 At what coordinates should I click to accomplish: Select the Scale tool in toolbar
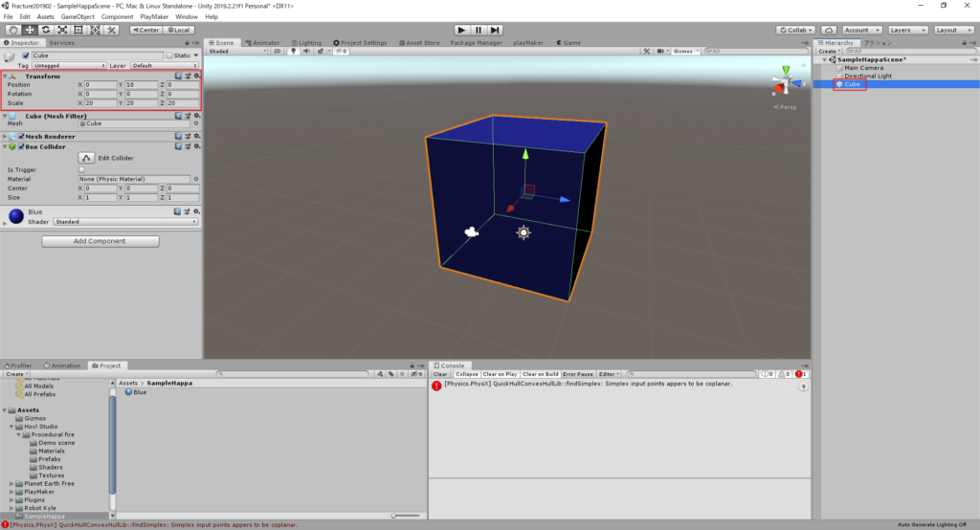pyautogui.click(x=62, y=30)
